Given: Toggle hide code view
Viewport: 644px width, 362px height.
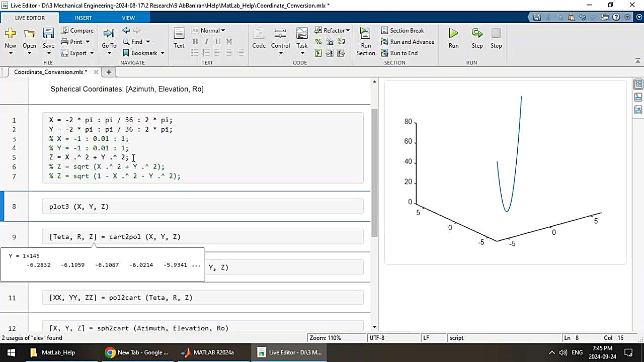Looking at the screenshot, I should pos(638,110).
